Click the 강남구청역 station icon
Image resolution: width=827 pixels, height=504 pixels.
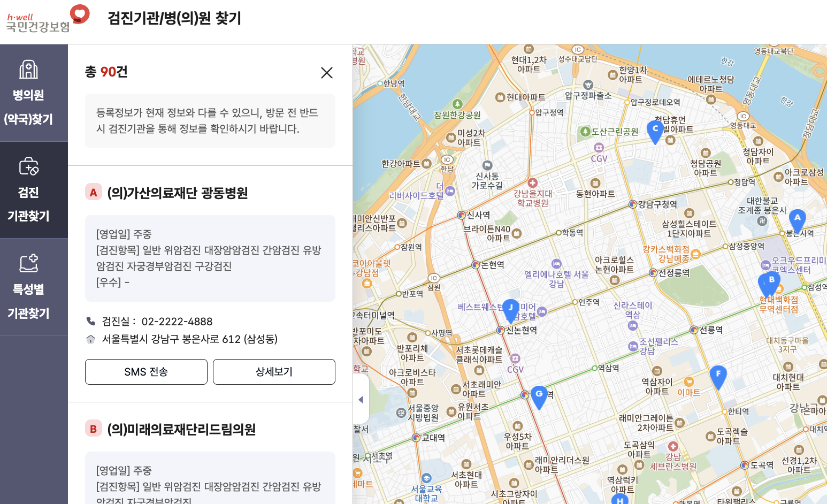(633, 204)
